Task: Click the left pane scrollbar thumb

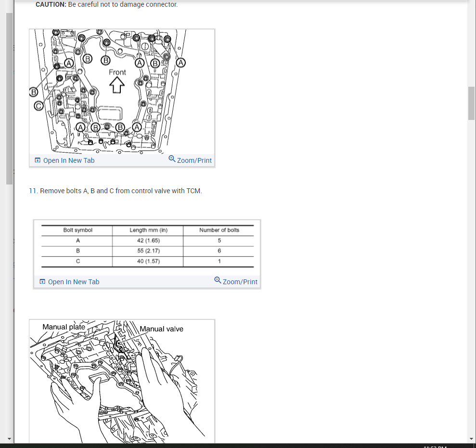Action: coord(9,98)
